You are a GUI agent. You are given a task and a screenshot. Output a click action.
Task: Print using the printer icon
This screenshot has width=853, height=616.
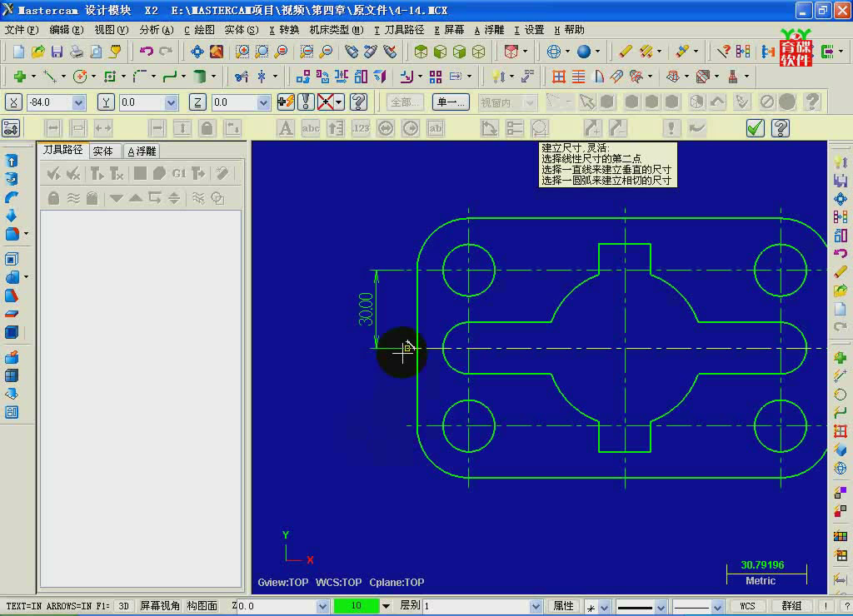pyautogui.click(x=77, y=52)
